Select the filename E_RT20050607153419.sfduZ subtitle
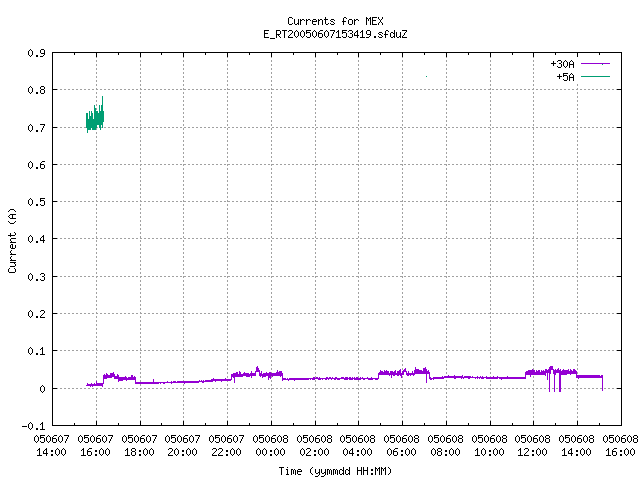 [335, 34]
